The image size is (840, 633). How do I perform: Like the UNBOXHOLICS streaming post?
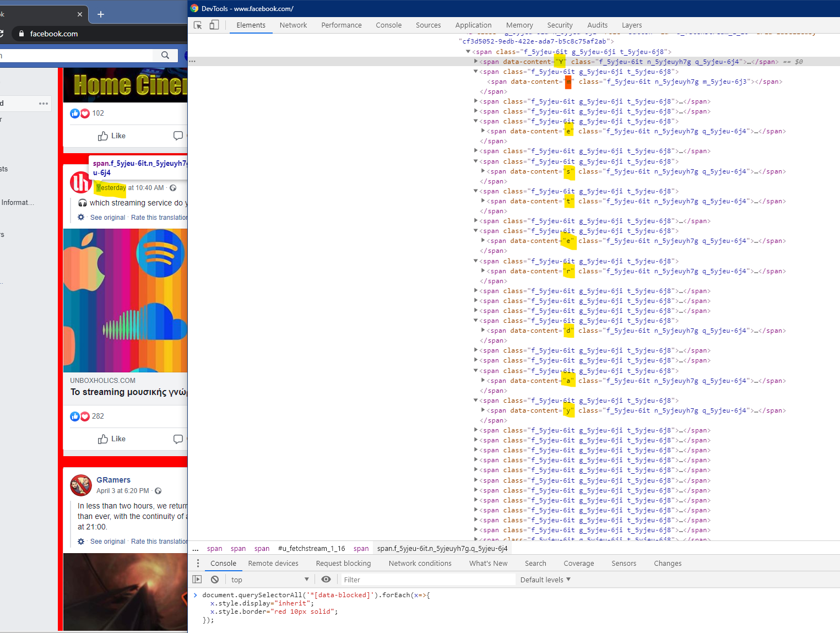(x=111, y=439)
